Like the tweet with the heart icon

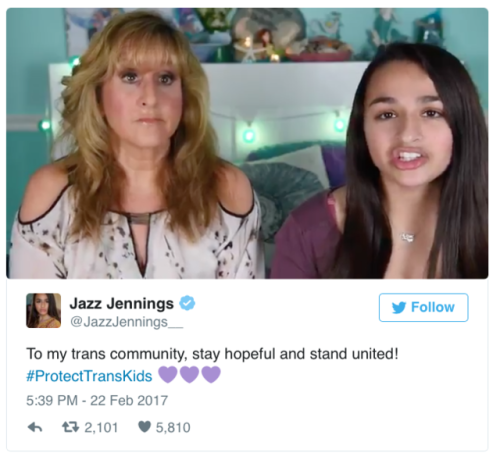(144, 427)
